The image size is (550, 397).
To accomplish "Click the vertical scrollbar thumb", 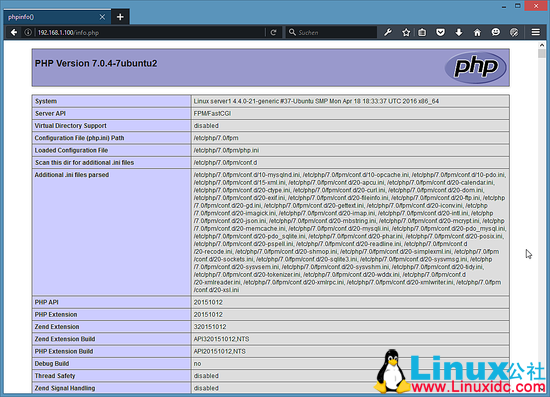I will pos(542,54).
